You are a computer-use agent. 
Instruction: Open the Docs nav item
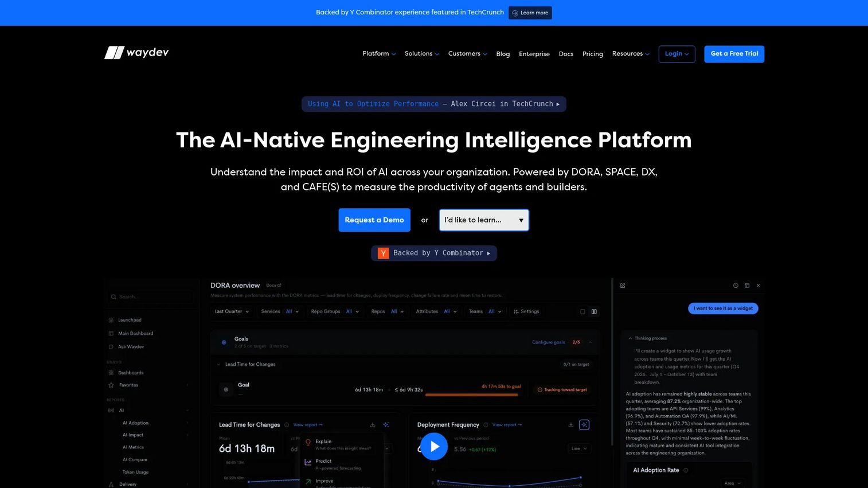pyautogui.click(x=566, y=54)
